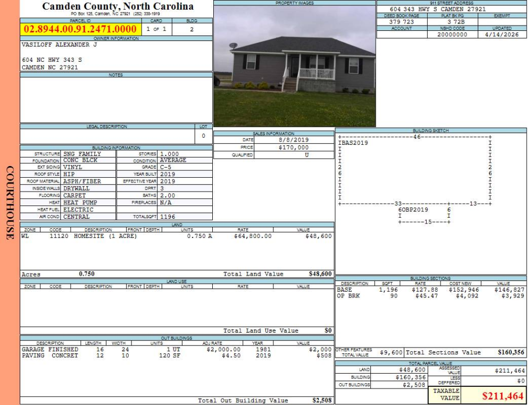Select foundation value CONC BLCK
Viewport: 532px width, 405px height.
80,160
